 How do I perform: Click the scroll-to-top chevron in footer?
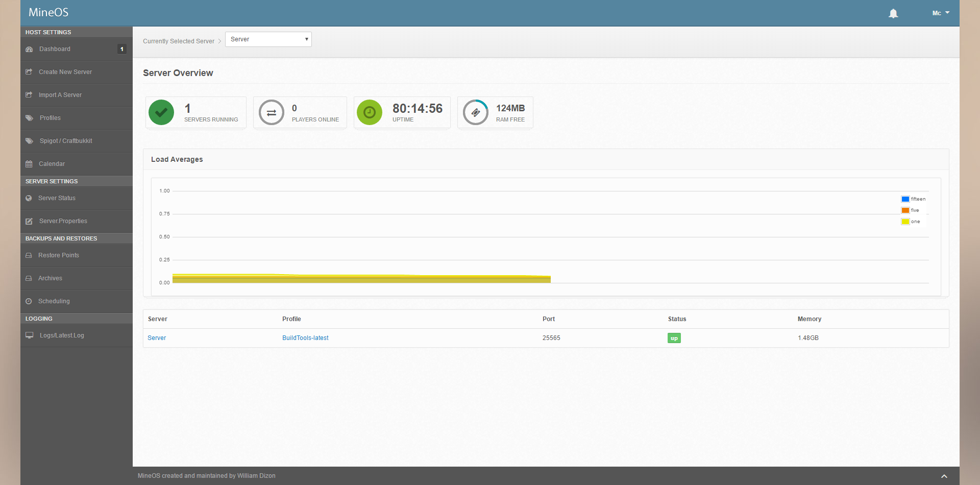[944, 476]
